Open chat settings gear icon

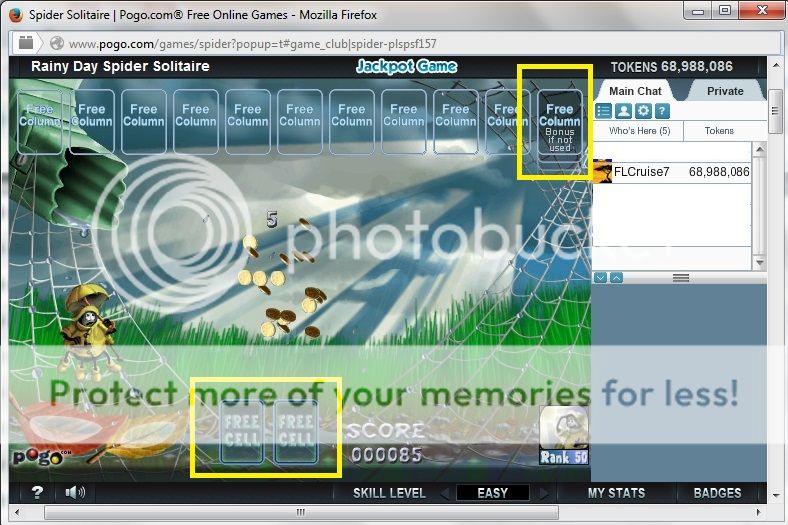coord(643,111)
